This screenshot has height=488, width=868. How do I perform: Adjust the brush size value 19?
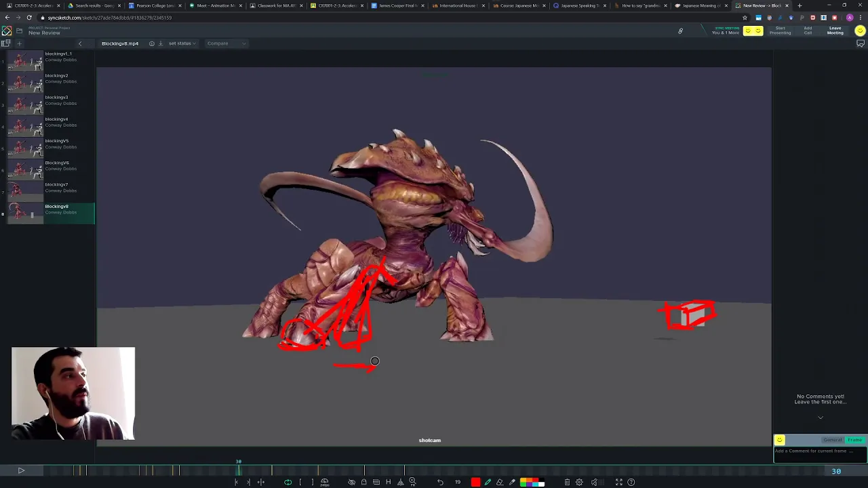pos(458,482)
